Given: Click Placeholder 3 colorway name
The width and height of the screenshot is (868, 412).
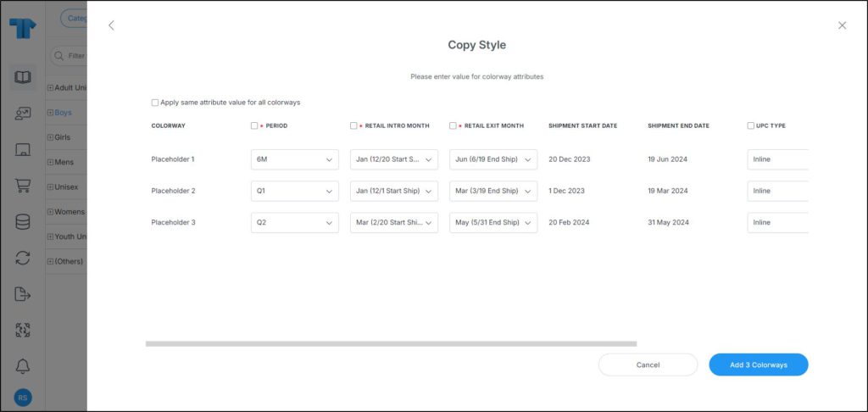Looking at the screenshot, I should point(173,223).
